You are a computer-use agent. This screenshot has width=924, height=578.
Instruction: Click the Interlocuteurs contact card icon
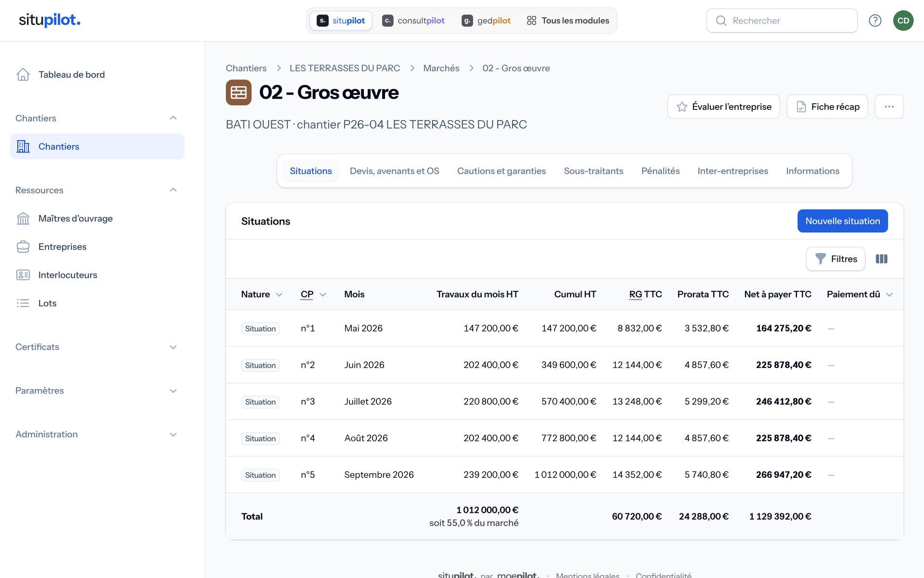(23, 275)
